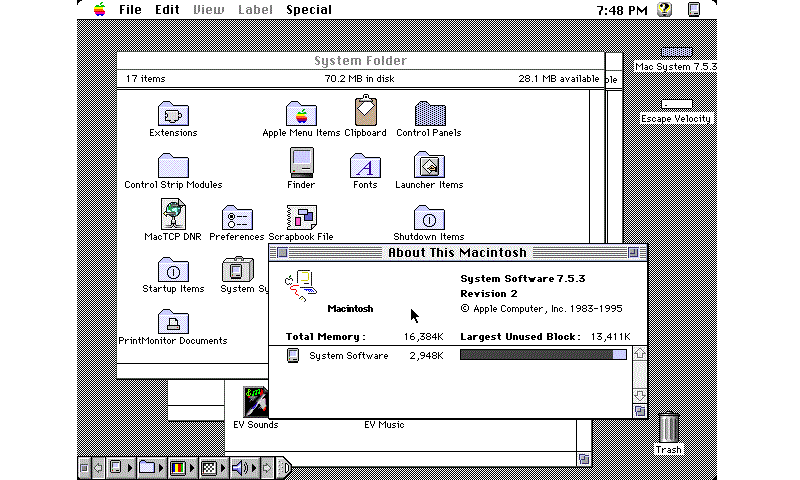Click the Macintosh computer illustration in About window

click(x=301, y=286)
